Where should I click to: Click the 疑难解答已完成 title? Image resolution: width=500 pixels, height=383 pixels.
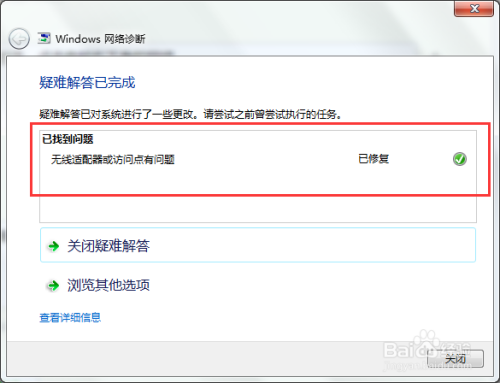[x=87, y=82]
